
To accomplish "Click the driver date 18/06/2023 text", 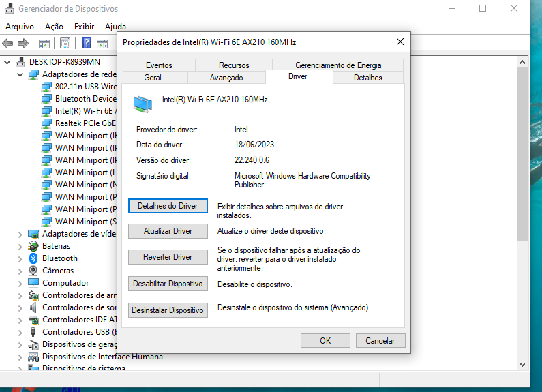I will click(254, 145).
